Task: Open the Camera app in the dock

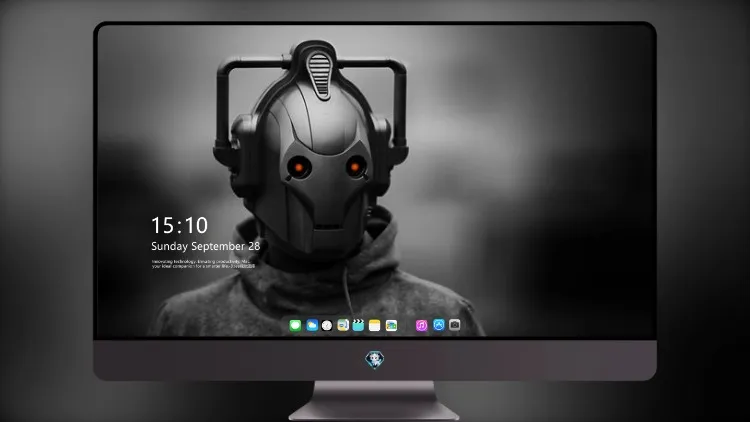Action: tap(455, 325)
